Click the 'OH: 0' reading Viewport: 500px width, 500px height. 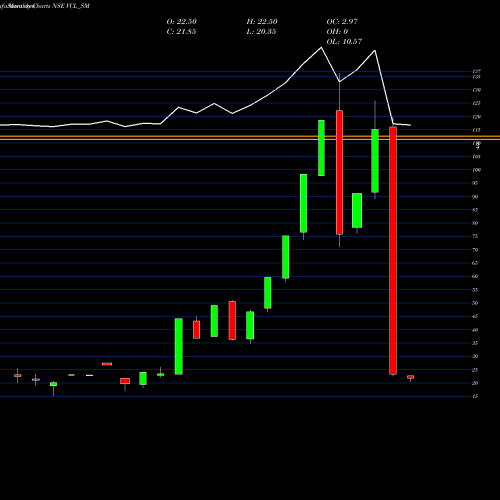(x=337, y=32)
